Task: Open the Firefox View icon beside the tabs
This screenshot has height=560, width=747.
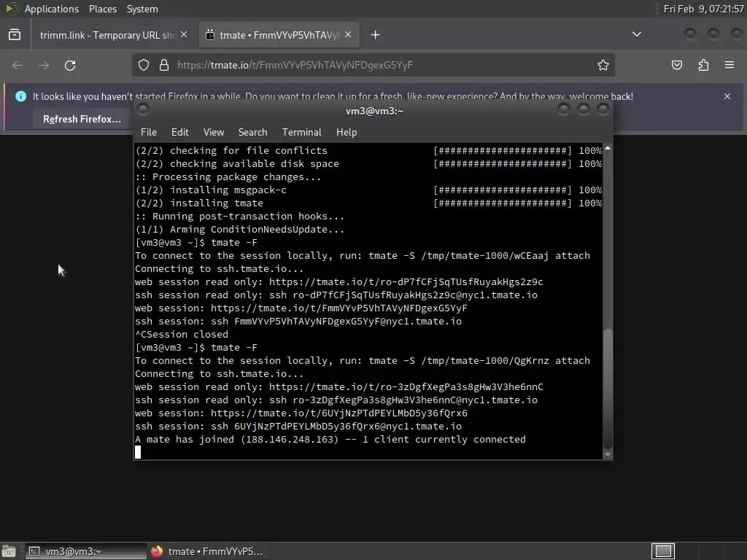Action: (15, 35)
